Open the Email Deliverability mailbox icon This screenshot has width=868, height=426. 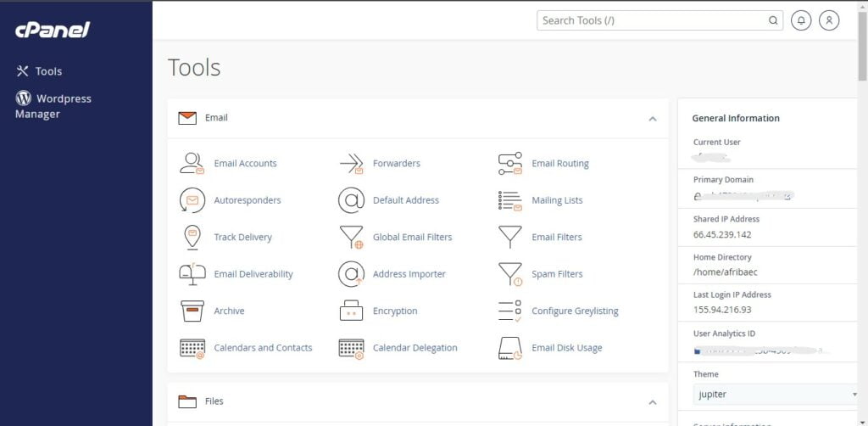point(192,274)
